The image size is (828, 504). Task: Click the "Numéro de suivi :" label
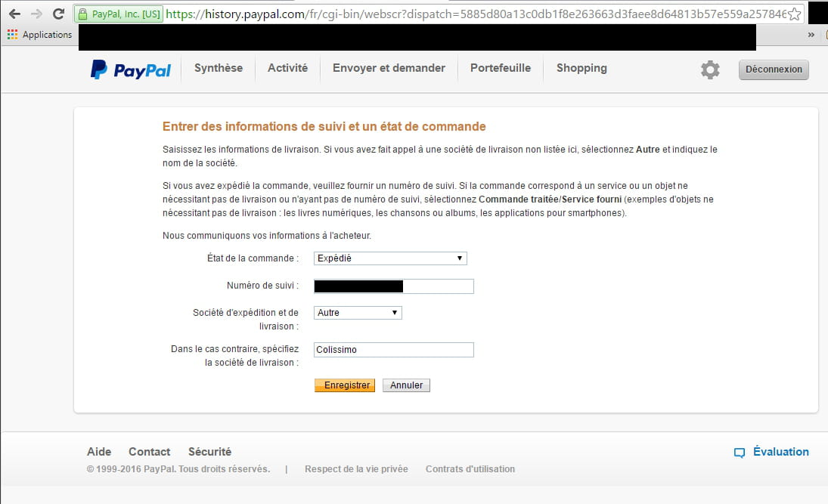coord(262,286)
